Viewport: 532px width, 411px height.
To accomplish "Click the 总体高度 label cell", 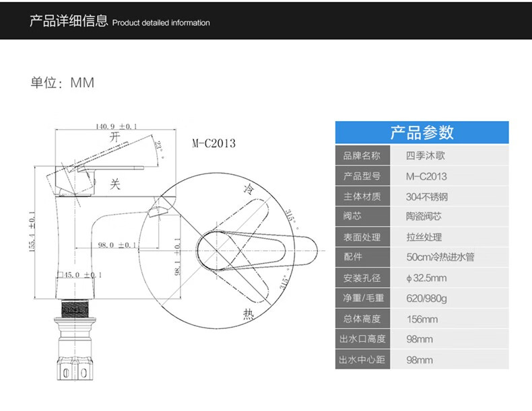I will 362,319.
